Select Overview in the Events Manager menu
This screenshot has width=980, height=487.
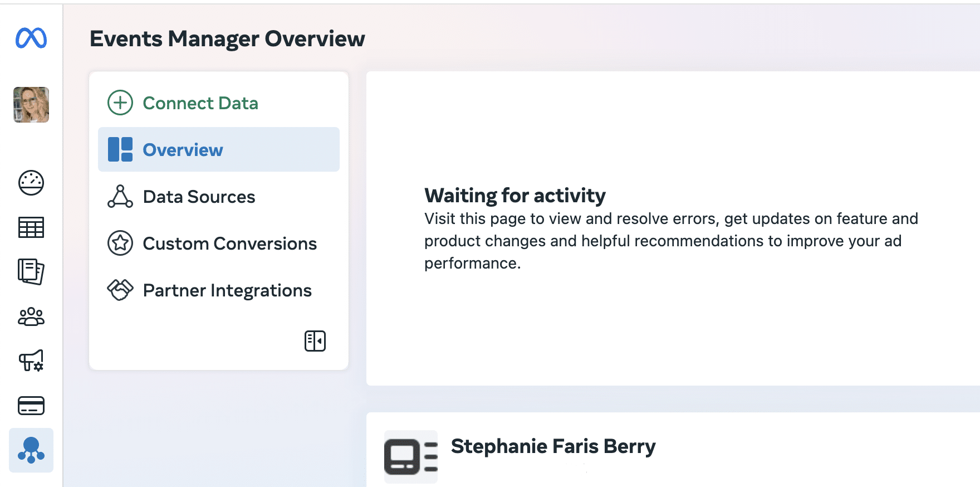point(182,149)
